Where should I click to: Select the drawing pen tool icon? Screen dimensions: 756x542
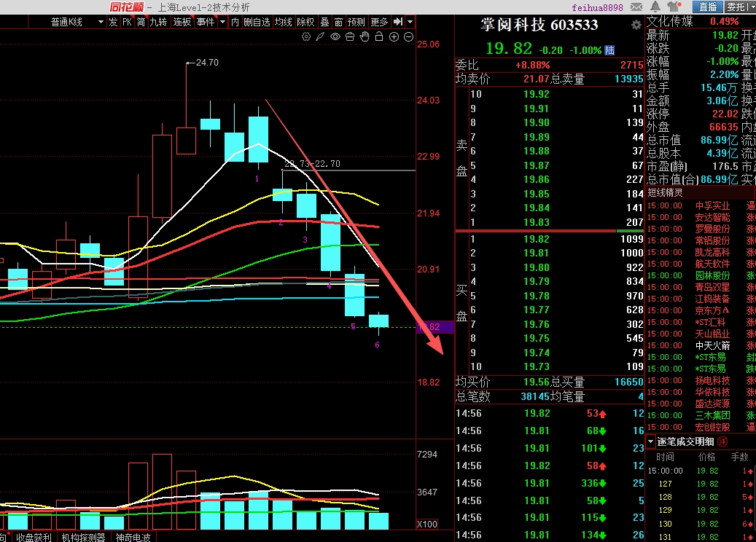[320, 36]
